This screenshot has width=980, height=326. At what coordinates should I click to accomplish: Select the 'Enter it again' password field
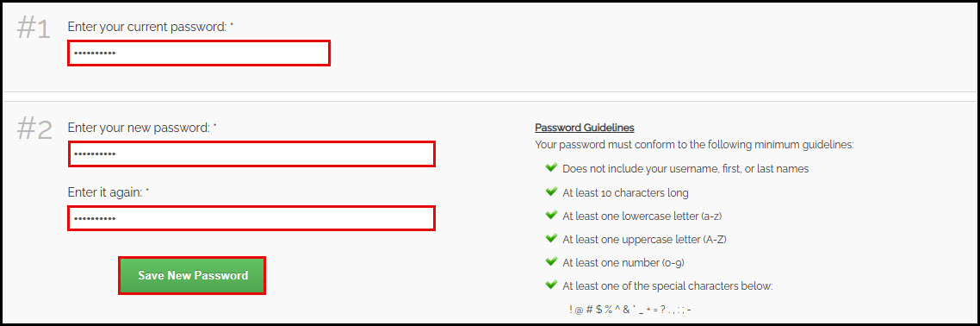[x=251, y=218]
